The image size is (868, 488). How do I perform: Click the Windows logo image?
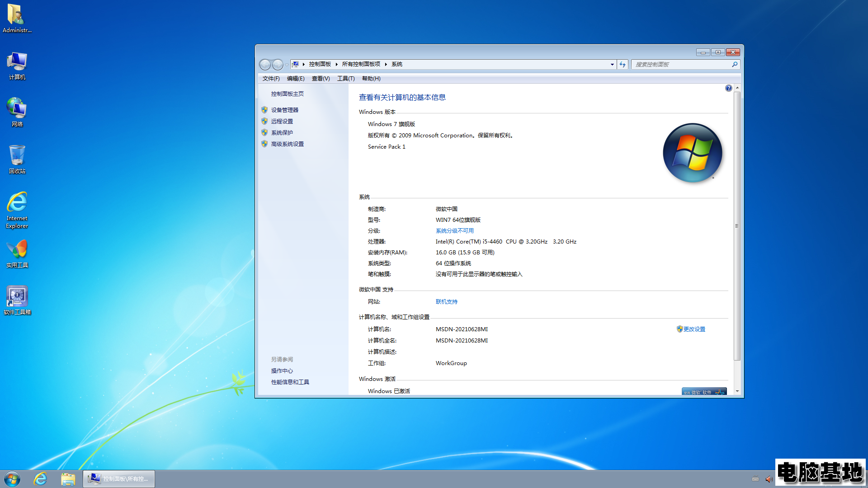(x=692, y=153)
